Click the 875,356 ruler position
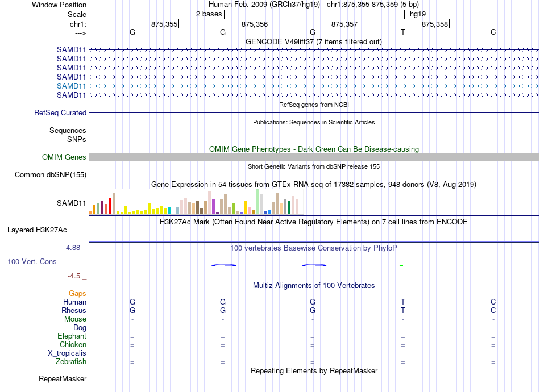The image size is (540, 392). click(x=255, y=24)
